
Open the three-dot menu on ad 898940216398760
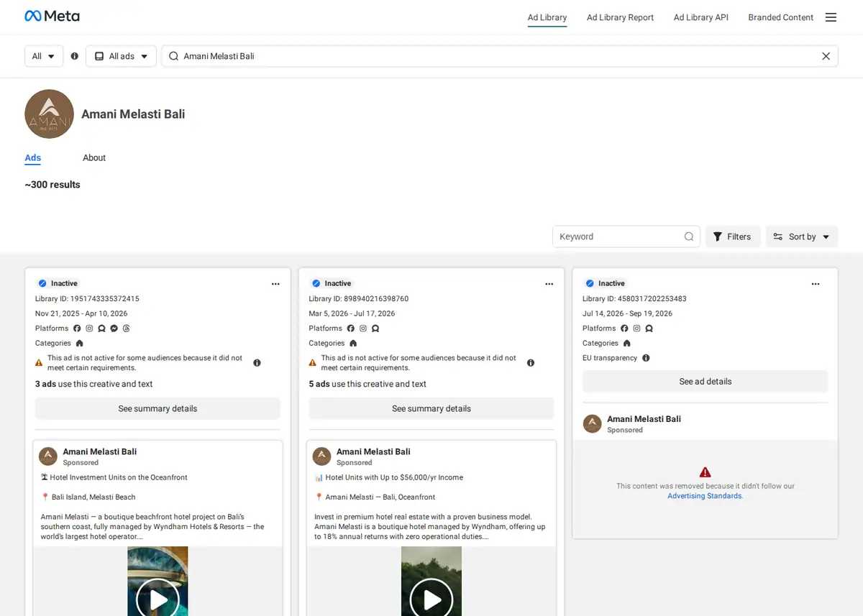(x=549, y=284)
